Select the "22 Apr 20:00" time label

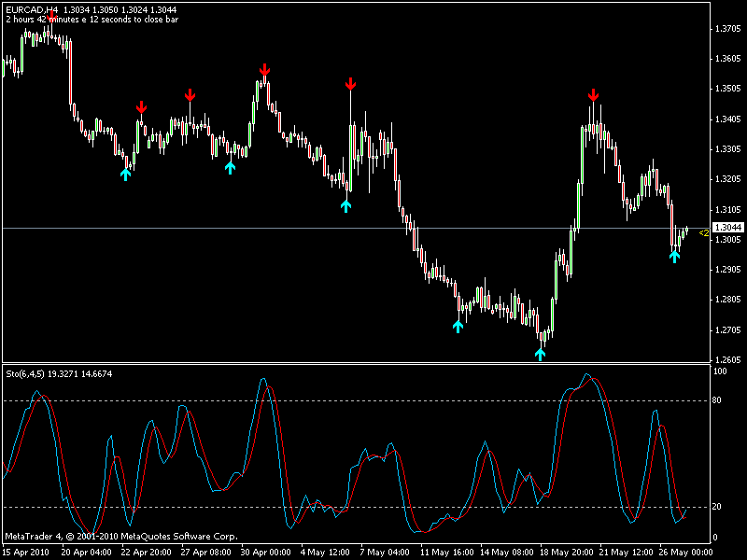pyautogui.click(x=147, y=553)
